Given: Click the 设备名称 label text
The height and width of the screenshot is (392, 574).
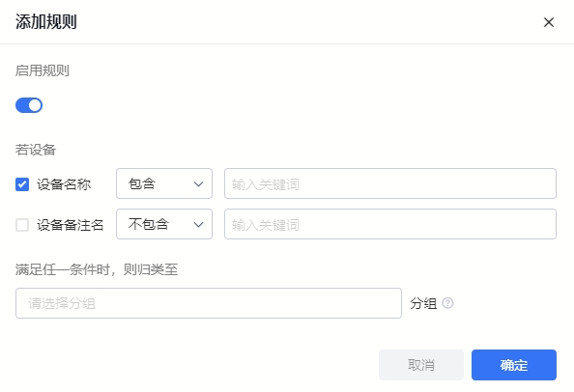Looking at the screenshot, I should [64, 184].
